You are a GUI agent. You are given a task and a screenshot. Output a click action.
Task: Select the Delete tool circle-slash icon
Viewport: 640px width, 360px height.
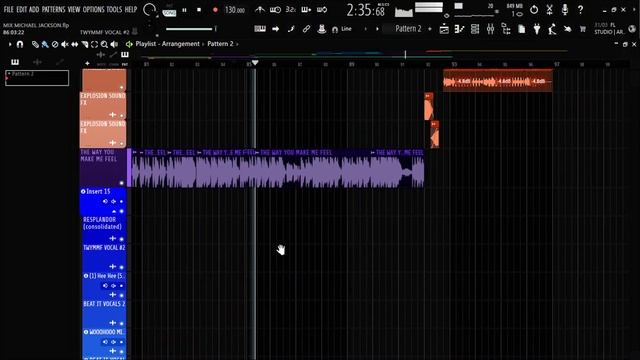tap(55, 44)
